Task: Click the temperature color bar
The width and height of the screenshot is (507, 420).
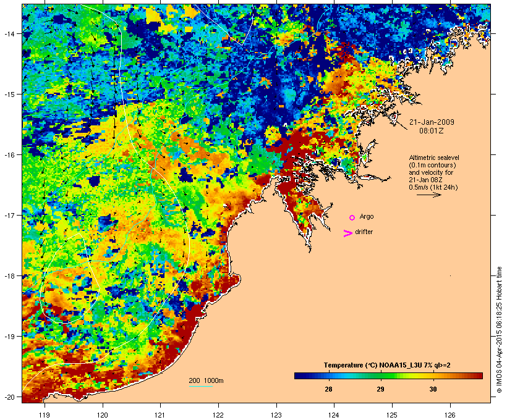Action: (x=388, y=376)
